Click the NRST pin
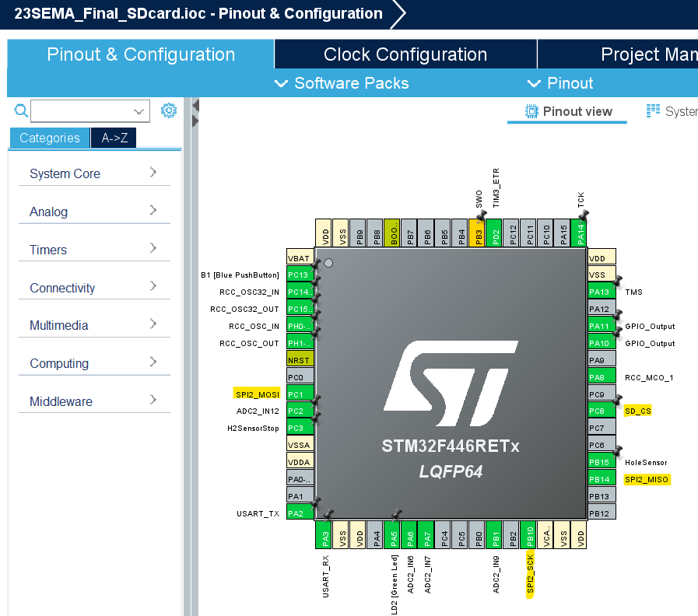 click(300, 360)
